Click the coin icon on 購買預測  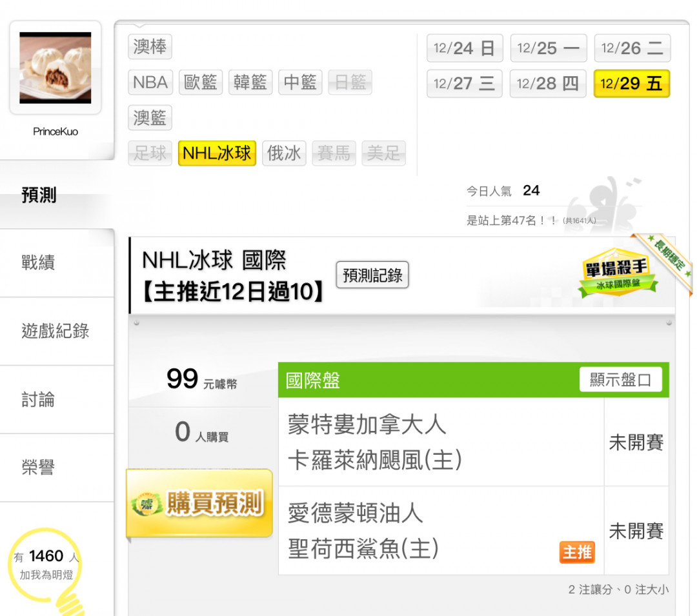point(146,504)
